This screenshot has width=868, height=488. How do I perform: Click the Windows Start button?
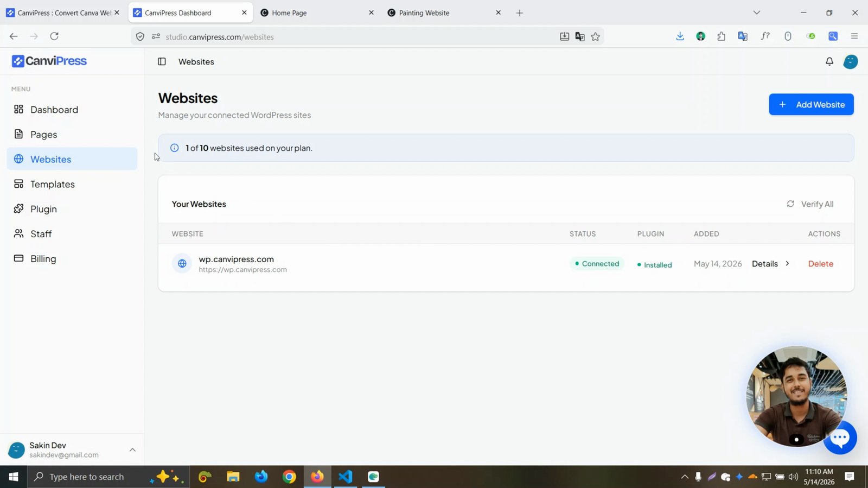(14, 477)
